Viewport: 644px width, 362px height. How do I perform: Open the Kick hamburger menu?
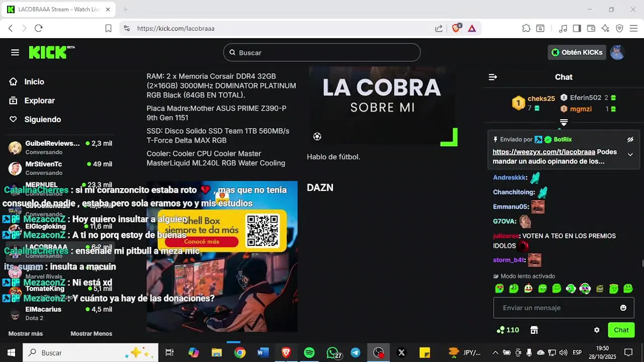point(15,53)
